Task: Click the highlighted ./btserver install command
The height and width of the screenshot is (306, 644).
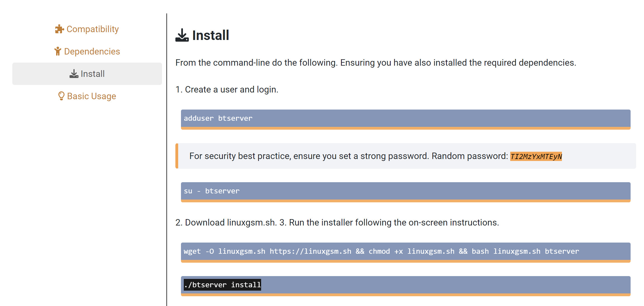Action: (x=222, y=285)
